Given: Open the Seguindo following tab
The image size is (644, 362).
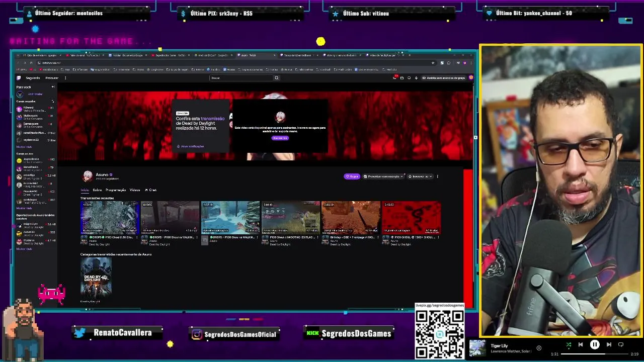Looking at the screenshot, I should pos(33,78).
